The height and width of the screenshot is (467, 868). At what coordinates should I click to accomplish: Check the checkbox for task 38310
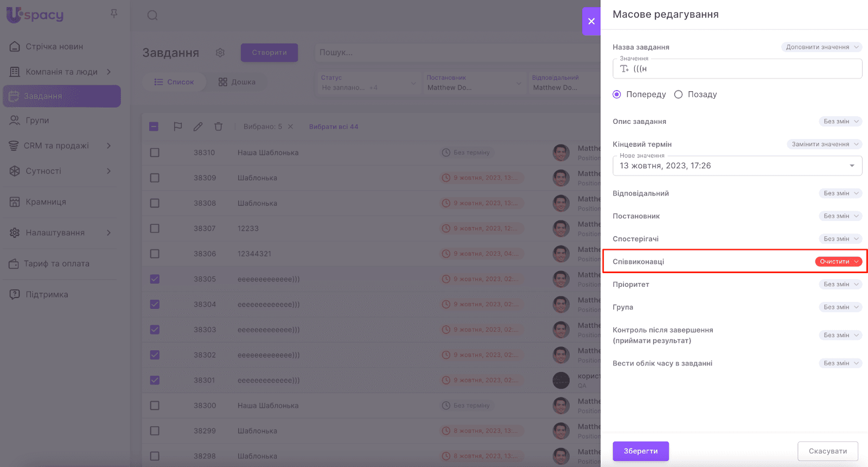tap(155, 153)
